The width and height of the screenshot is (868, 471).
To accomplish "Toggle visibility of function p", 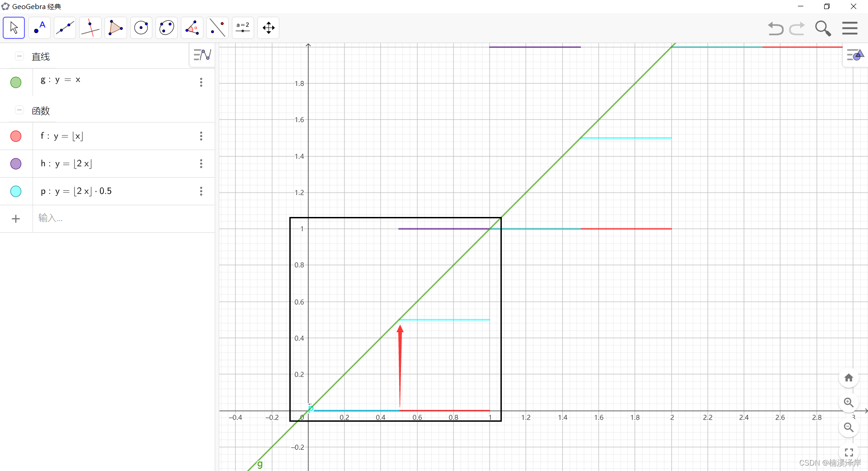I will point(16,191).
